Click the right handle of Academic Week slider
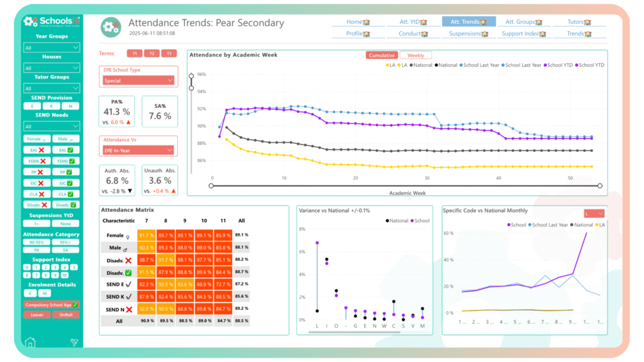644x362 pixels. tap(599, 185)
